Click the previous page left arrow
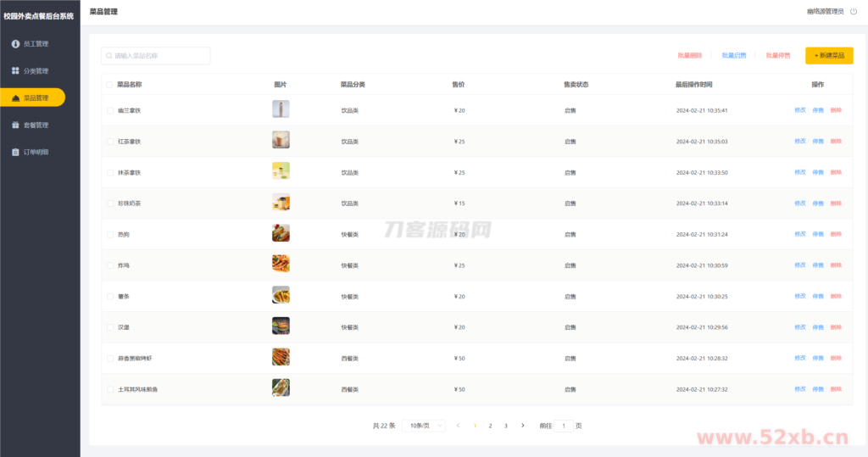The image size is (868, 457). (458, 426)
